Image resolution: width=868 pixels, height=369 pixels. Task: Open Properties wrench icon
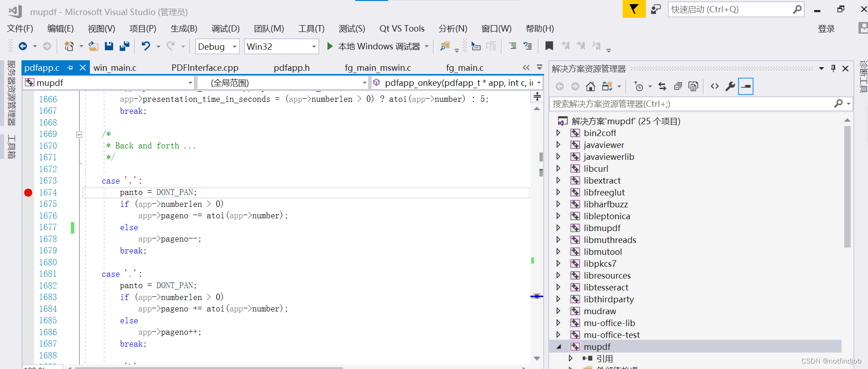coord(730,86)
